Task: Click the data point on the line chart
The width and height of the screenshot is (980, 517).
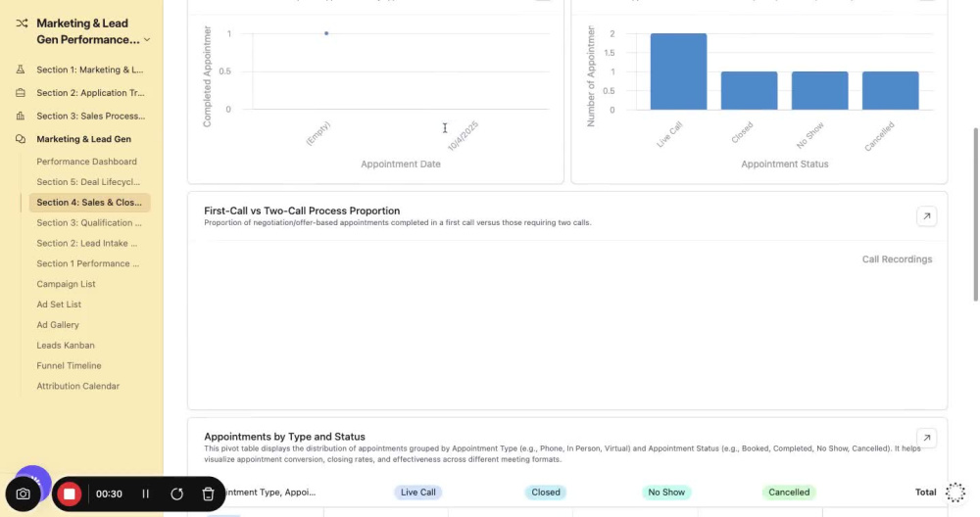Action: tap(326, 33)
